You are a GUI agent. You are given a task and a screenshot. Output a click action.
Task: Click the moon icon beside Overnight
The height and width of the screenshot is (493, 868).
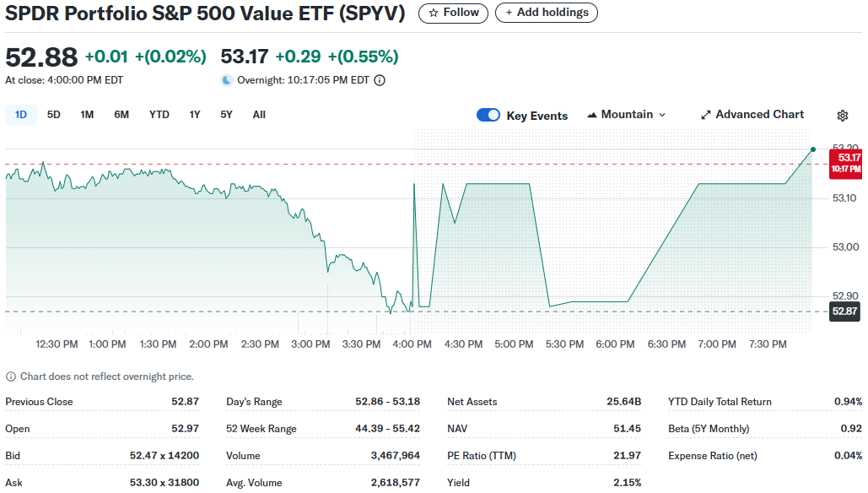click(x=226, y=80)
